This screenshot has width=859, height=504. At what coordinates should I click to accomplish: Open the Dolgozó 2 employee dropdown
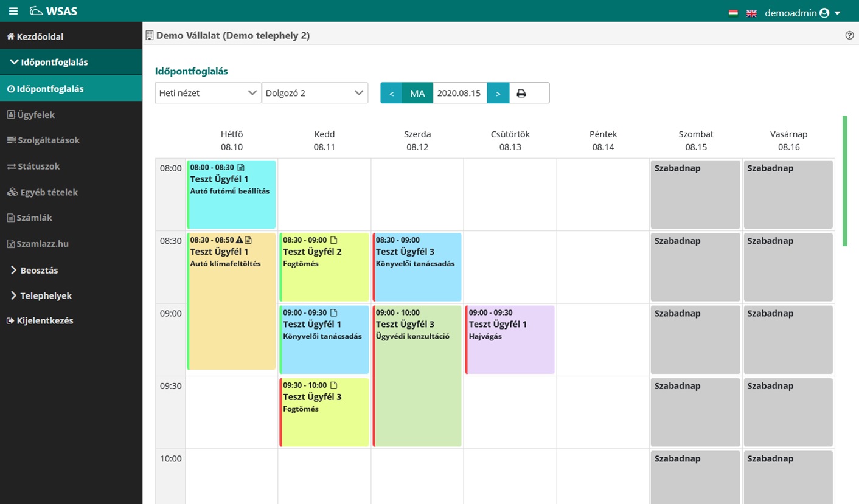[x=315, y=93]
